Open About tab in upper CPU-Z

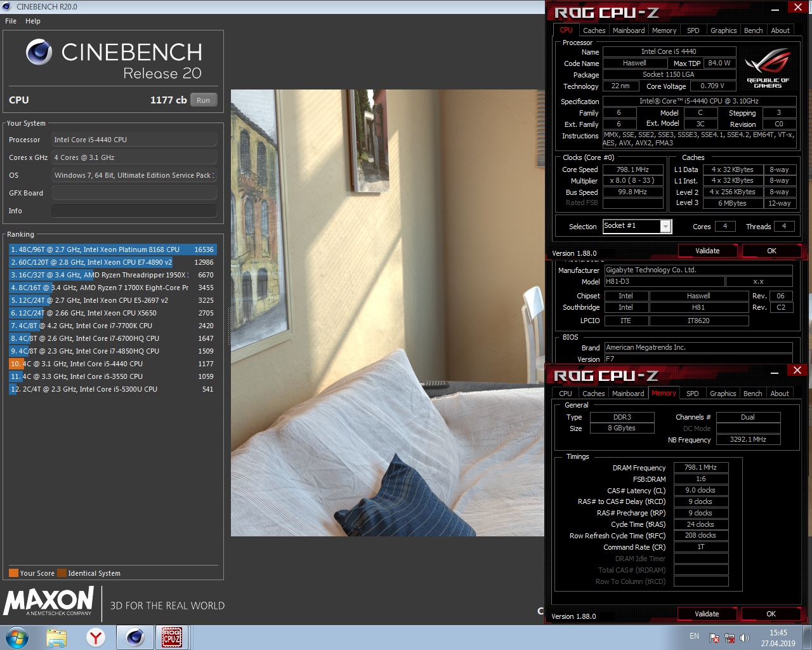tap(780, 30)
